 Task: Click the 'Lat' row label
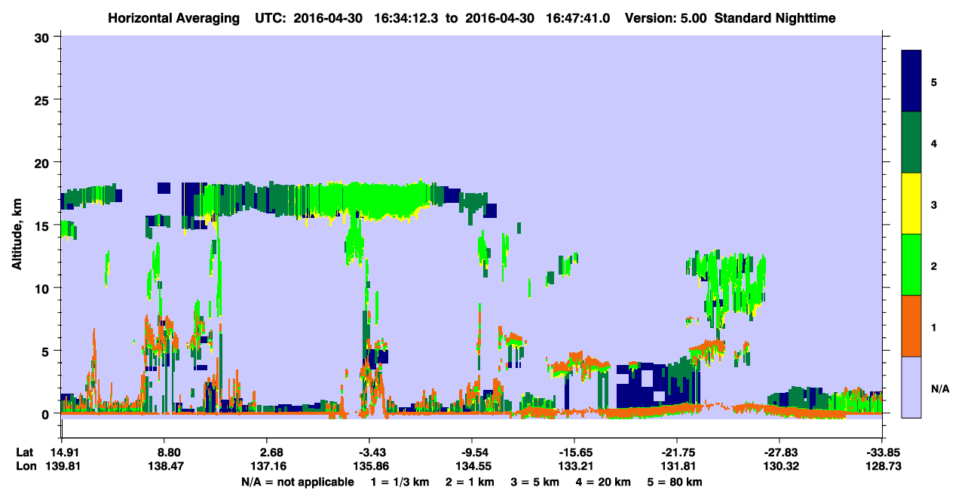point(25,452)
